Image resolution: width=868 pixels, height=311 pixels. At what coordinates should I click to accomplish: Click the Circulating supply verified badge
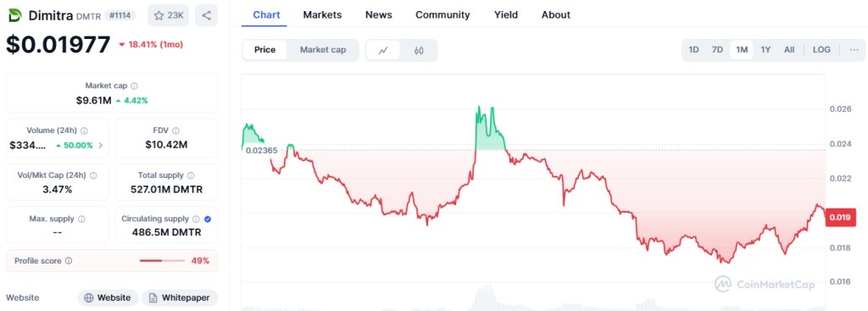(x=207, y=219)
